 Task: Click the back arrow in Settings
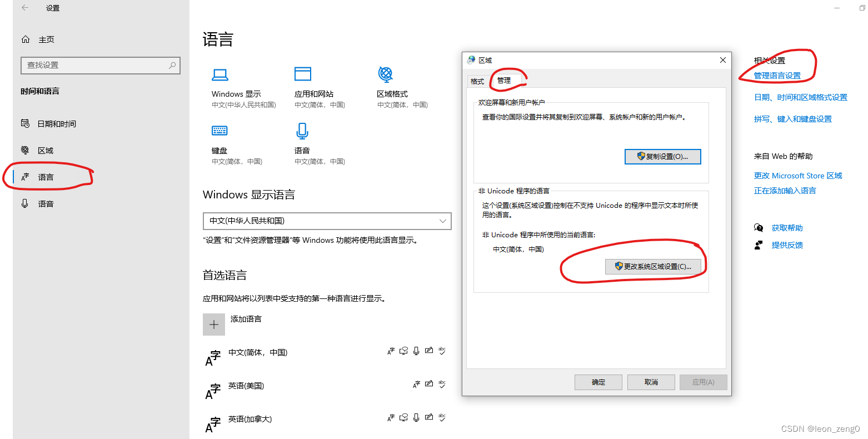coord(25,8)
